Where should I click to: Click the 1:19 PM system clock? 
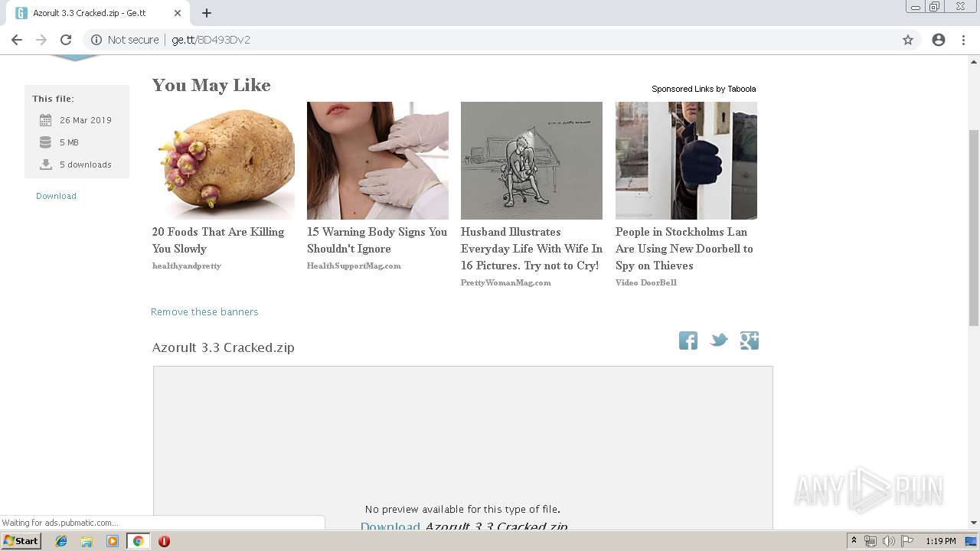pos(941,541)
